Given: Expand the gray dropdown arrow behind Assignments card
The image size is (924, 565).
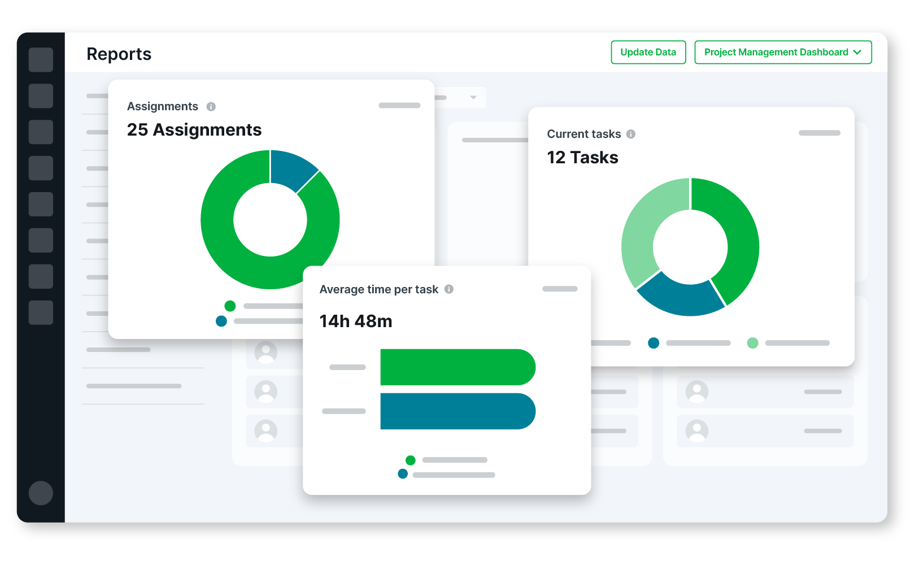Looking at the screenshot, I should tap(473, 98).
